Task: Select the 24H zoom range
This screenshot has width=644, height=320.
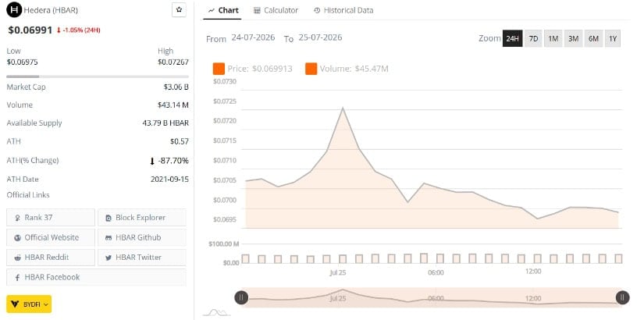Action: [x=513, y=38]
